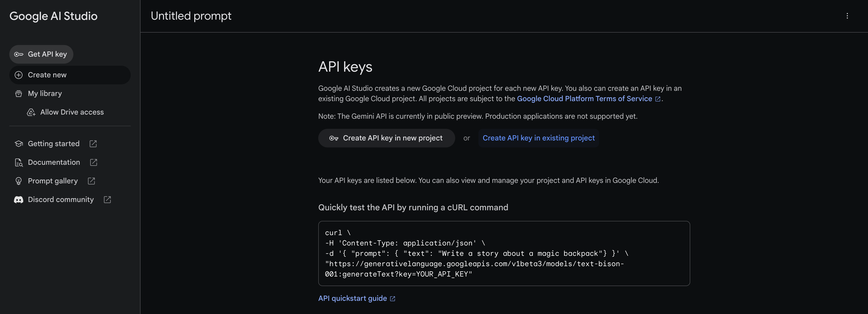This screenshot has height=314, width=868.
Task: Click the Google AI Studio logo
Action: (53, 16)
